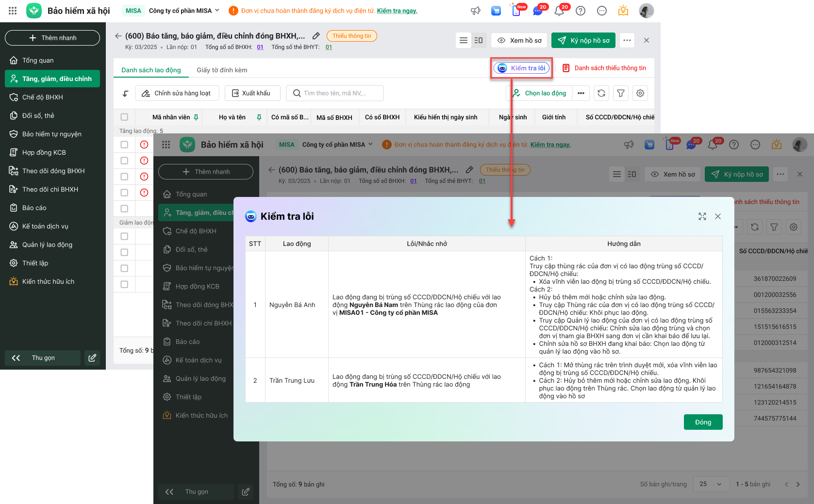
Task: Open the 25 records-per-page dropdown
Action: coord(711,484)
